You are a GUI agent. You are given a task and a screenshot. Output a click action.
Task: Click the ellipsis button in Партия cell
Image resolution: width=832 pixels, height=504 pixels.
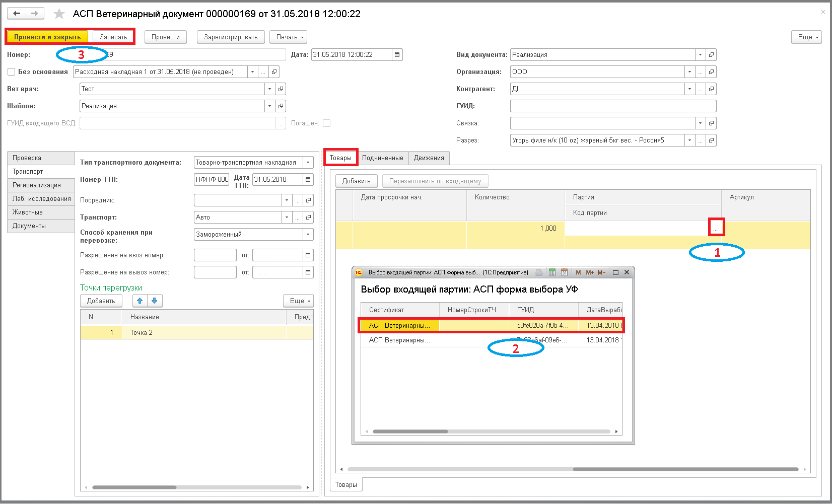pos(715,228)
